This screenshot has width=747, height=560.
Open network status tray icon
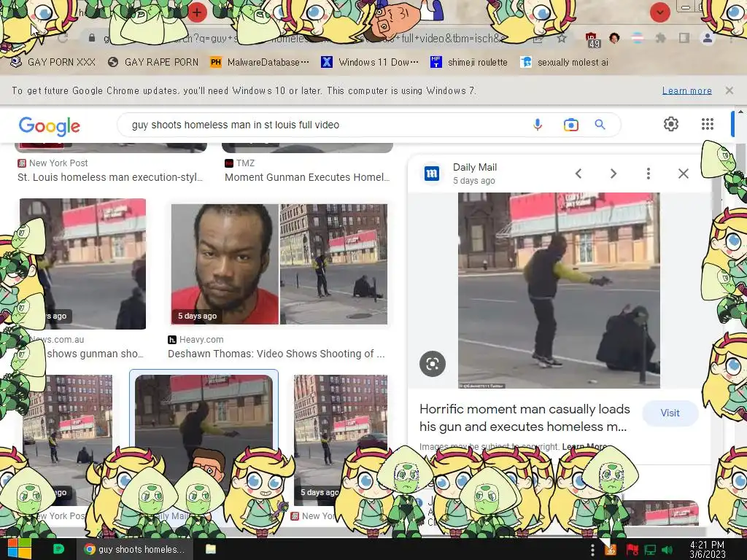pyautogui.click(x=650, y=550)
